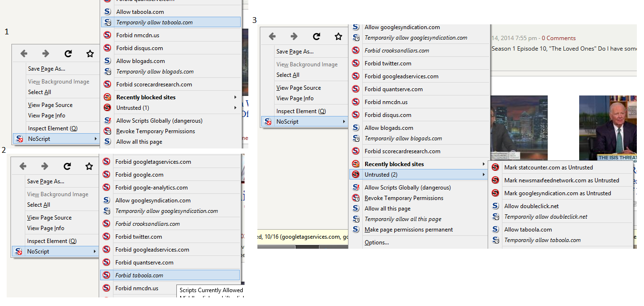Open the video thumbnail captioned THE ISIS THREAT
The image size is (644, 306).
(608, 128)
